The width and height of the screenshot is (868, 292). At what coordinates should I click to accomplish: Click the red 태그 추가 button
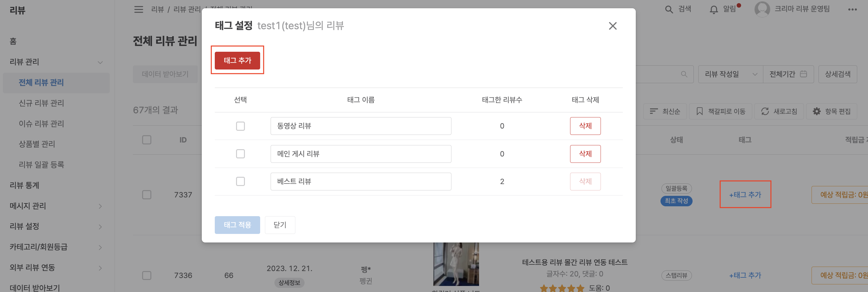click(237, 60)
